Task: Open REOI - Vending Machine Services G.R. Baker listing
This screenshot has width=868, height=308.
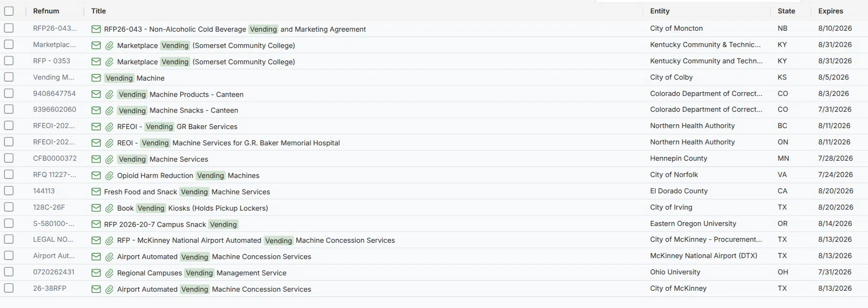Action: [229, 143]
